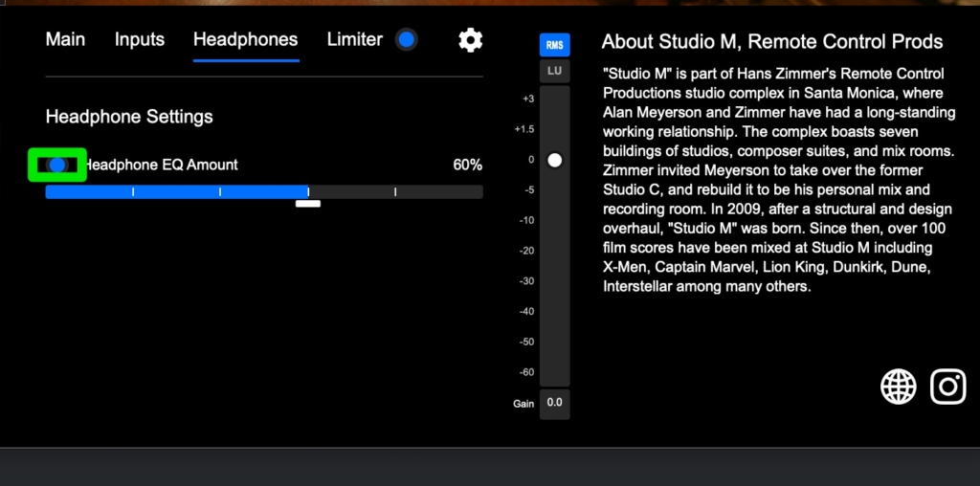Click the About Studio M heading

tap(771, 42)
